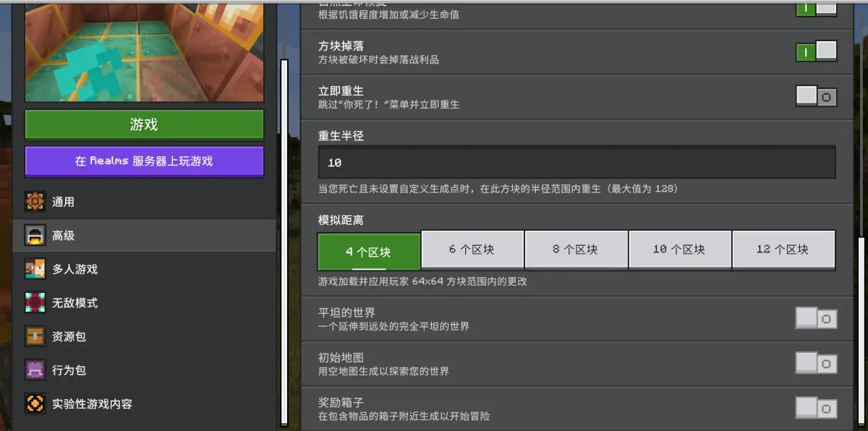868x431 pixels.
Task: Click the 模拟距离 label text
Action: pos(341,219)
